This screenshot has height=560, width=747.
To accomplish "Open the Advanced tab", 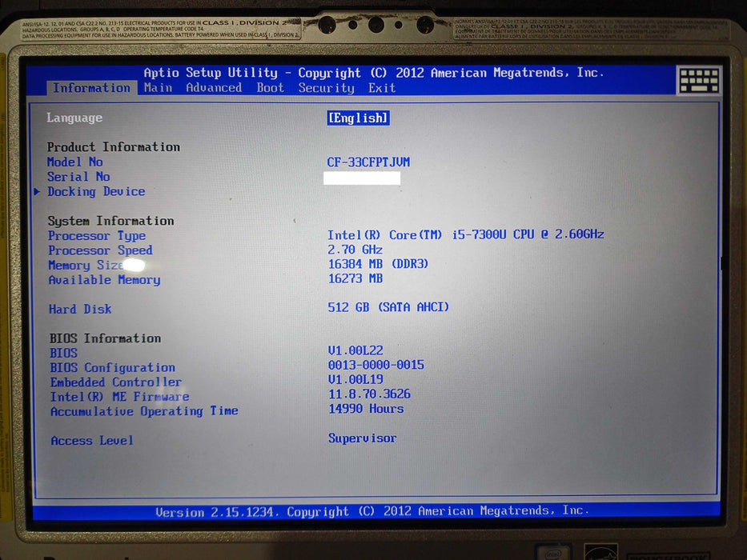I will 214,88.
